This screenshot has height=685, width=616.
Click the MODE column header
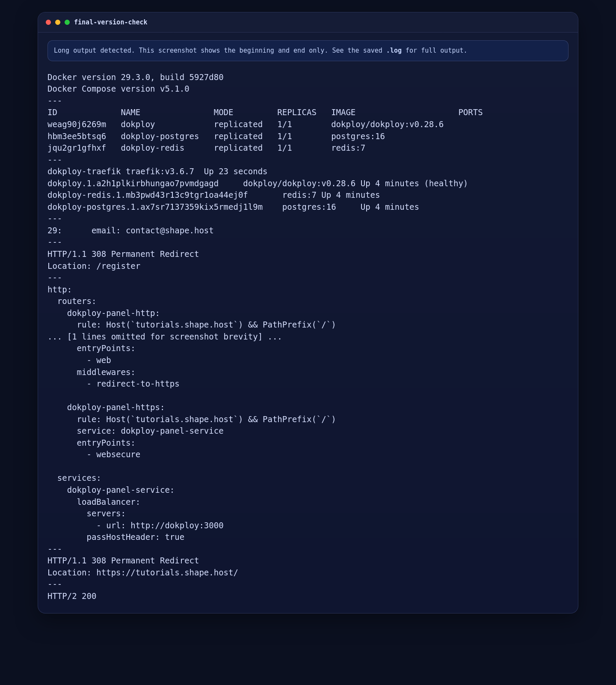click(224, 113)
